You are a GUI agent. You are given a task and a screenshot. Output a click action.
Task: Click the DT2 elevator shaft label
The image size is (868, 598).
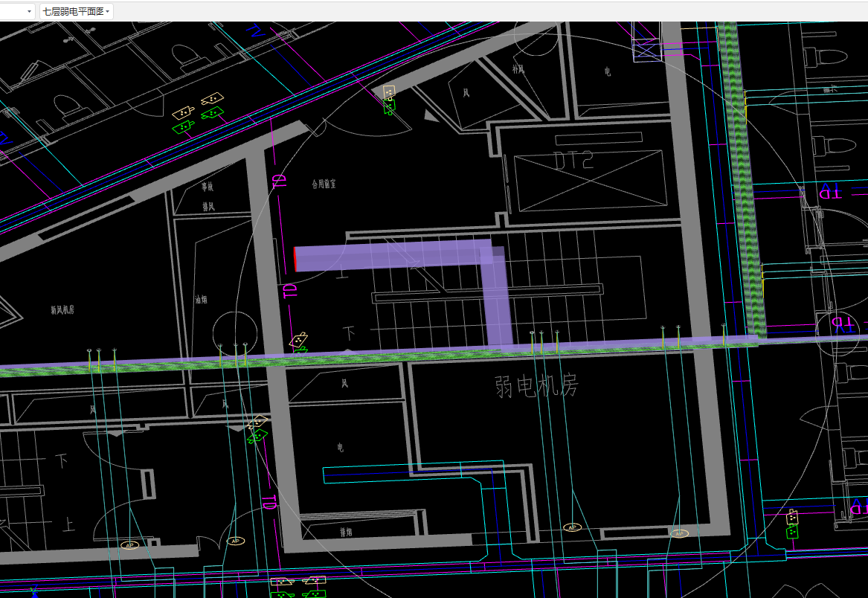click(x=574, y=161)
